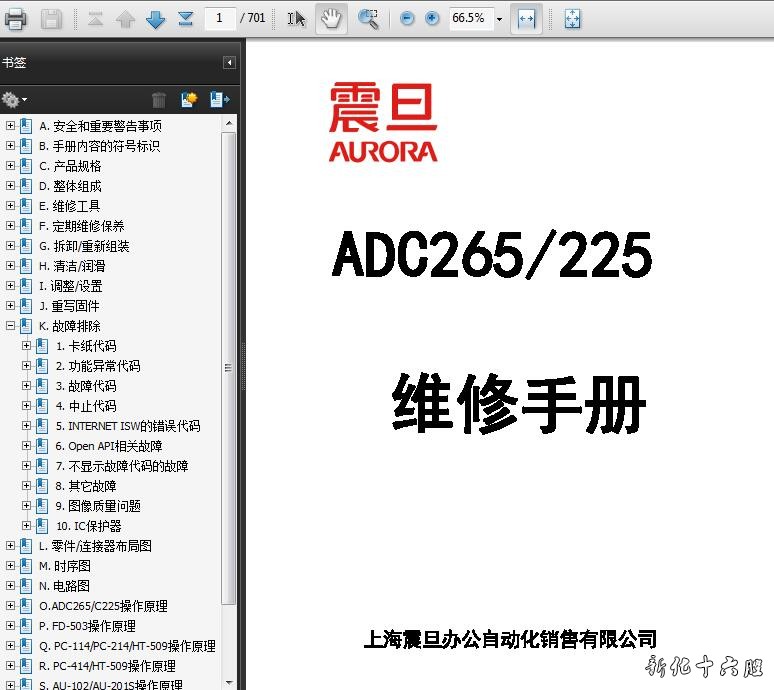The height and width of the screenshot is (690, 774).
Task: Click the new bookmark icon
Action: click(188, 99)
